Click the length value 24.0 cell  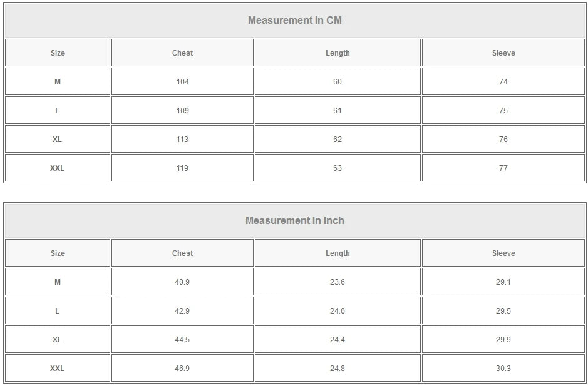coord(338,311)
